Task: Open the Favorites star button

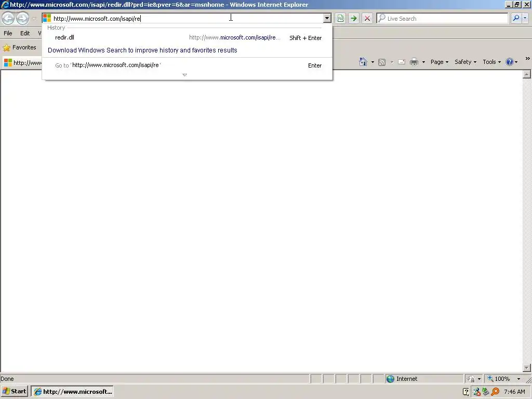Action: click(19, 47)
